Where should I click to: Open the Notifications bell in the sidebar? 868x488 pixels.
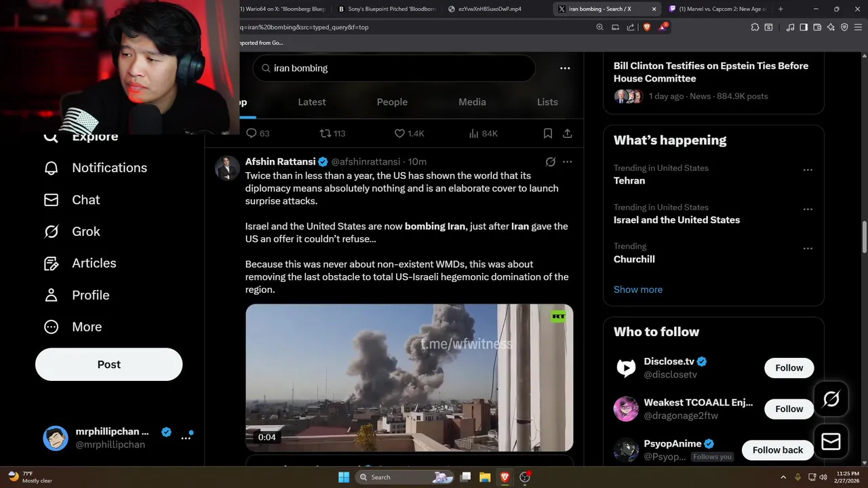click(51, 168)
